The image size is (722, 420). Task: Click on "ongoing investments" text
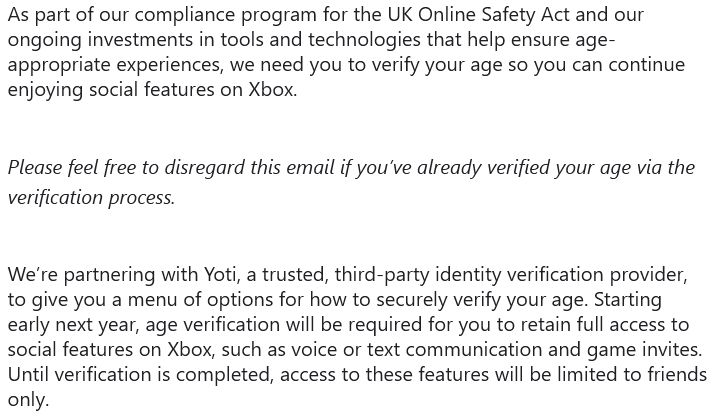pos(100,41)
